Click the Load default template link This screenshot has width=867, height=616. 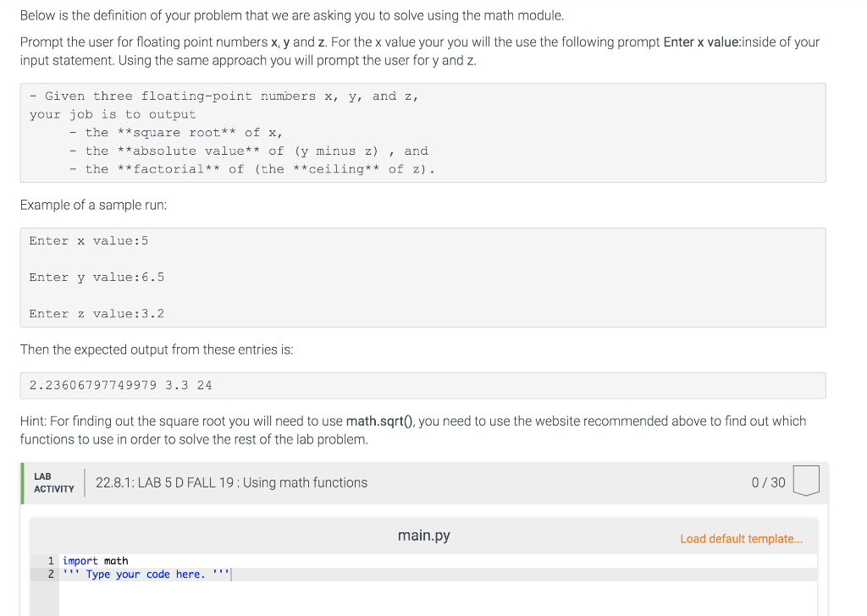pos(741,539)
